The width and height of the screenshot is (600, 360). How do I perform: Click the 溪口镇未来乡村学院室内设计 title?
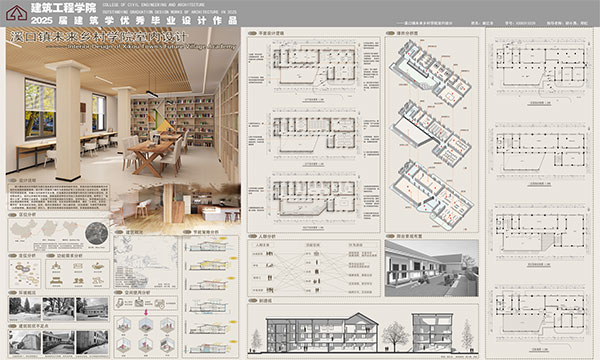(x=98, y=37)
